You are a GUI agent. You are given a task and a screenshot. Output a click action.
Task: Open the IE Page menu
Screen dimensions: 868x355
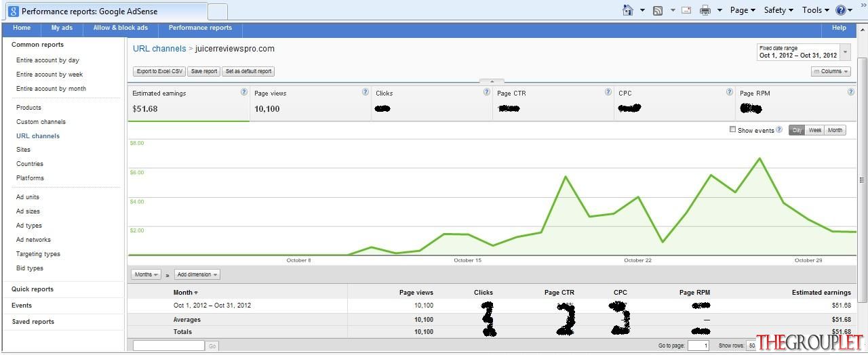(743, 10)
